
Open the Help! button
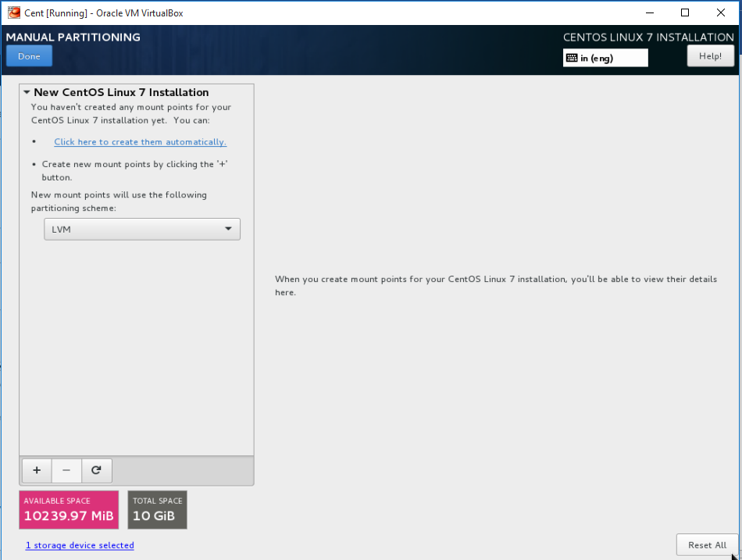(710, 56)
